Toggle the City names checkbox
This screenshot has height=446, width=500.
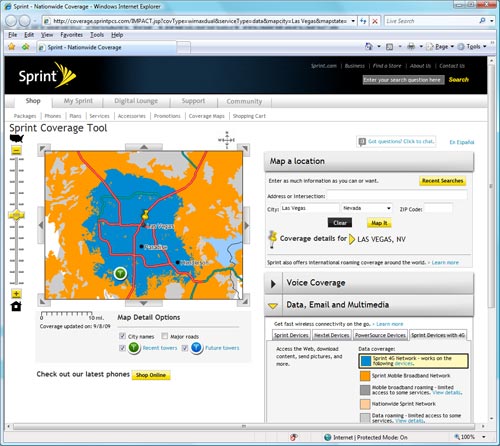(122, 336)
